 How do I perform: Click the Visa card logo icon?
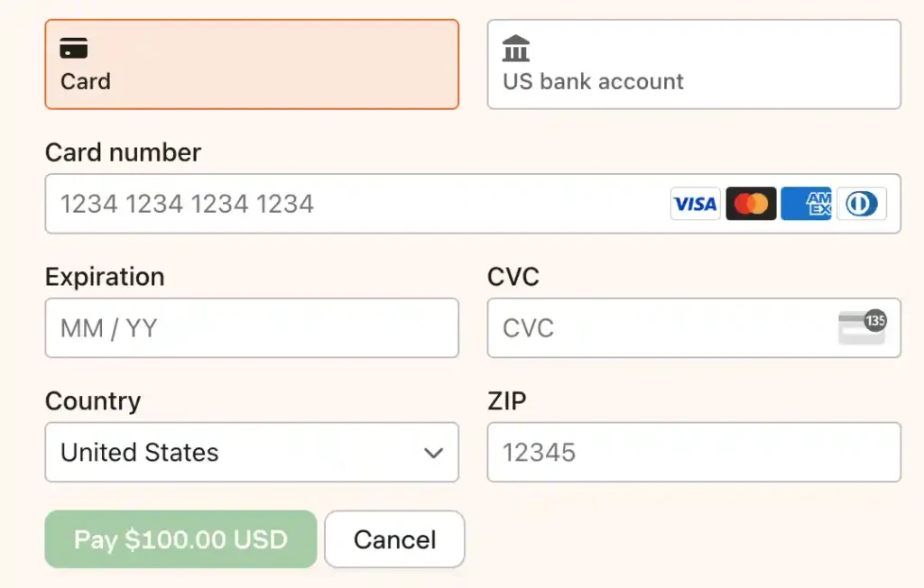tap(695, 204)
